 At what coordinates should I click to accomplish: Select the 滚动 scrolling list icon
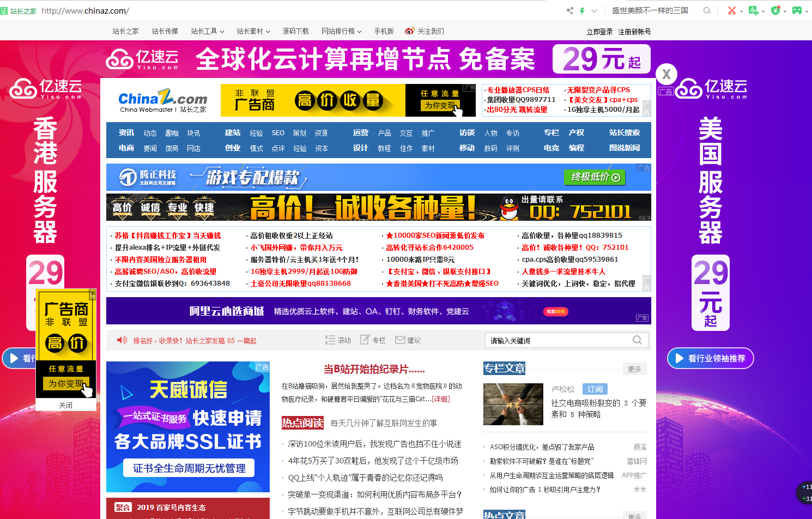[330, 339]
